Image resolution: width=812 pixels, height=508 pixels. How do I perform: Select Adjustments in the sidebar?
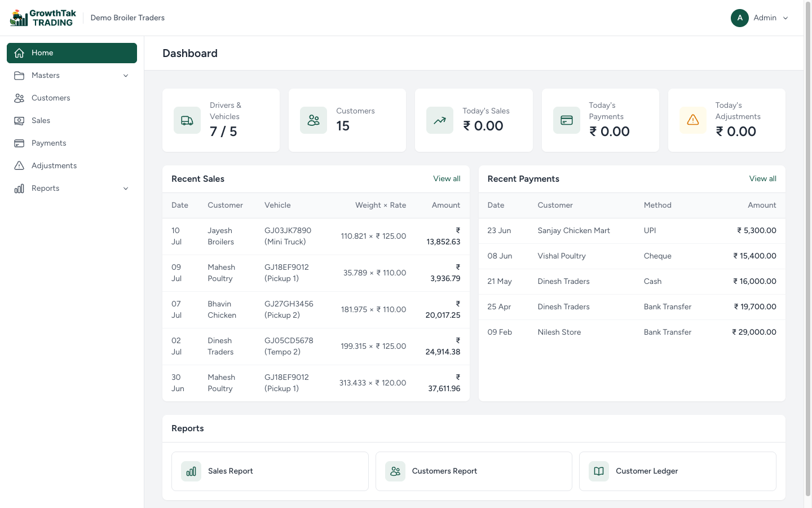[x=72, y=166]
